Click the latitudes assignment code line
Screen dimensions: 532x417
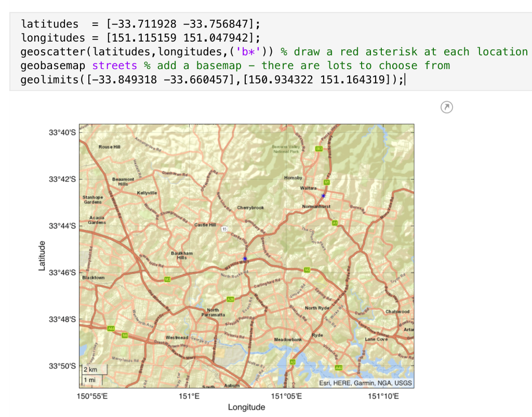pyautogui.click(x=140, y=24)
